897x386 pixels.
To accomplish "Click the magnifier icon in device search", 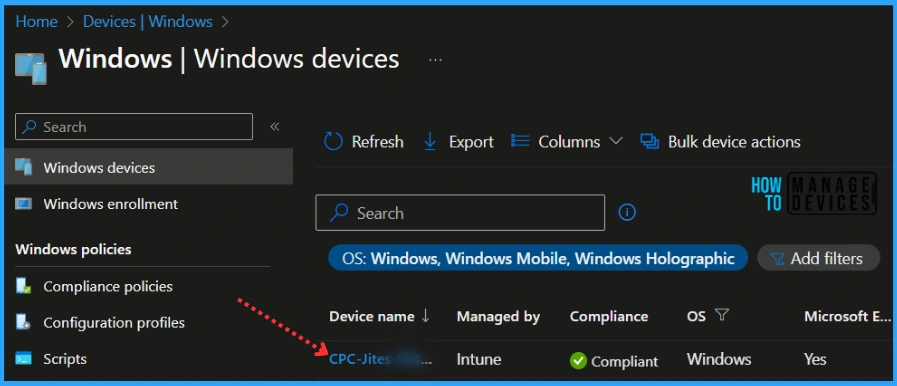I will coord(339,213).
